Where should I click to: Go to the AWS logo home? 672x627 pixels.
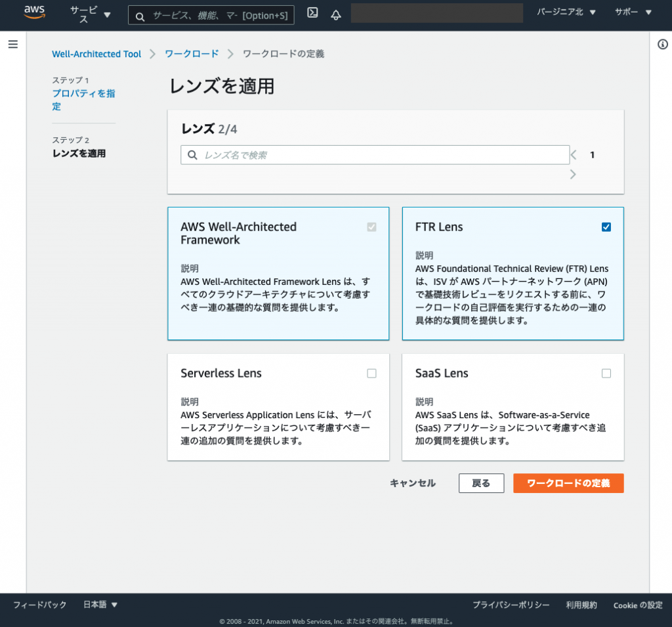(34, 12)
